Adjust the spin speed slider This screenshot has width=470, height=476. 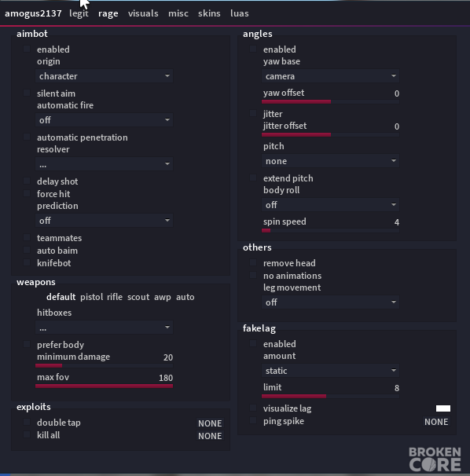tap(331, 230)
